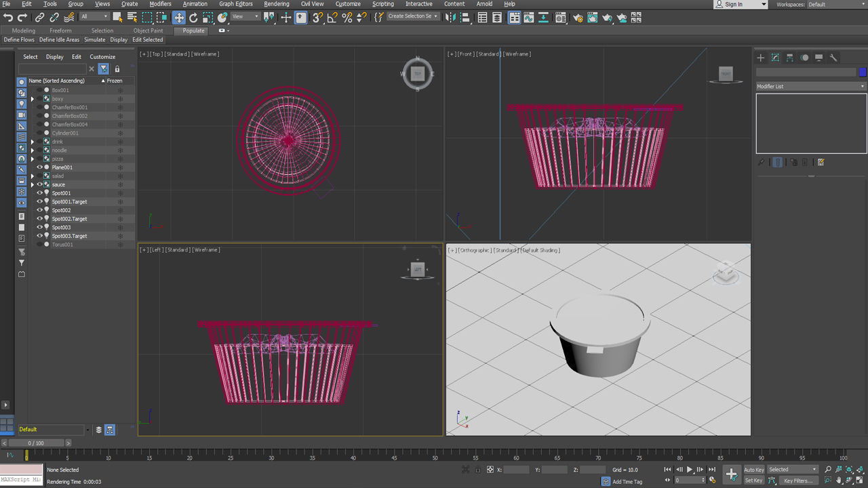Open the Modifier List dropdown
The image size is (868, 488).
click(811, 86)
